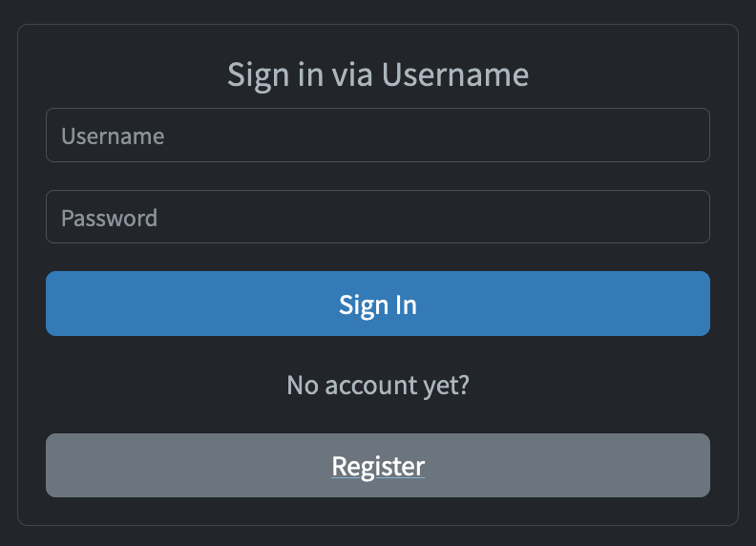This screenshot has width=756, height=546.
Task: Select the Username placeholder text
Action: (113, 136)
